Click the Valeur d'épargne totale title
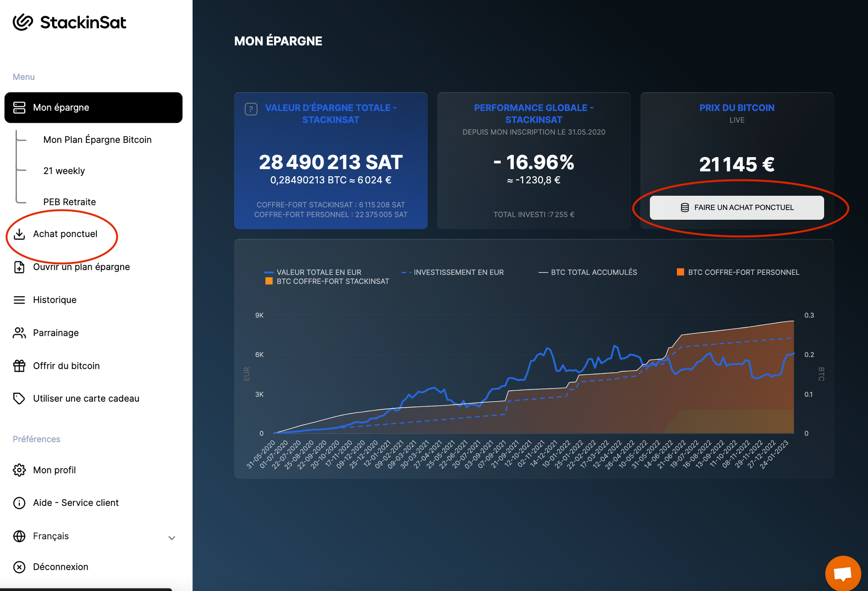 point(331,114)
